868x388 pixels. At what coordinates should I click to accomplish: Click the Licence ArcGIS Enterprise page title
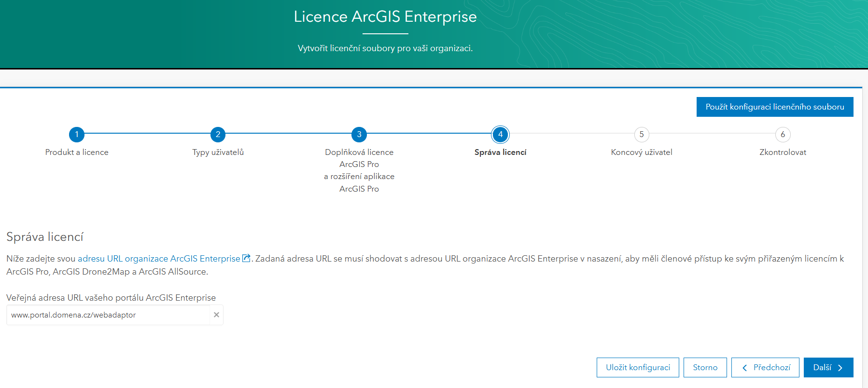coord(385,16)
